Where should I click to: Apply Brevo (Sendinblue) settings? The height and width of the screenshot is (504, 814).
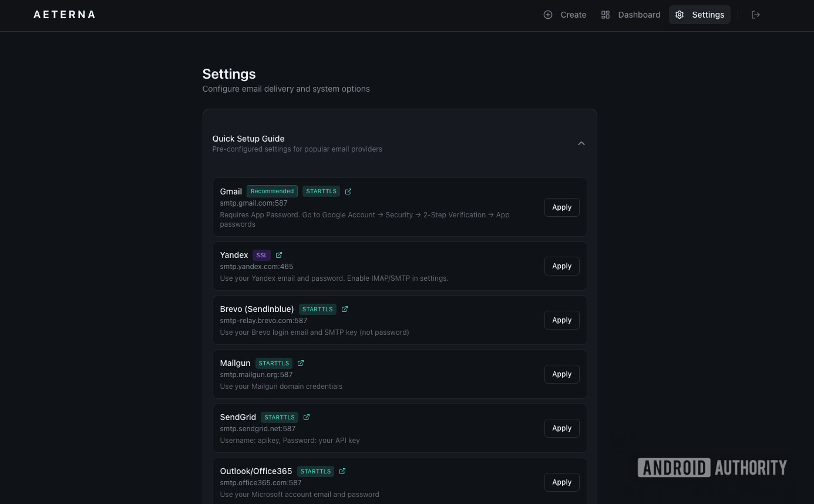561,320
